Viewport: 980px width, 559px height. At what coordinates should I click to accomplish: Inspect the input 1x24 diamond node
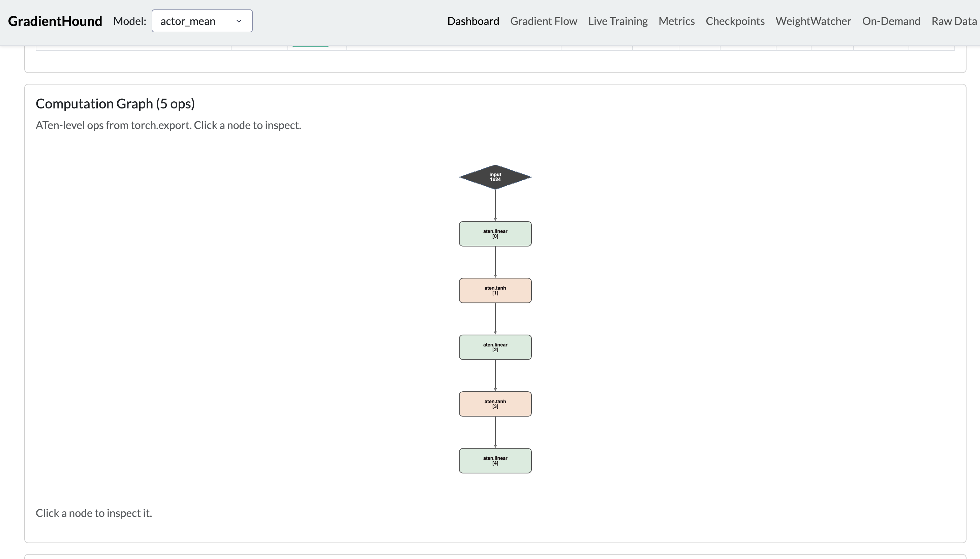[x=495, y=177]
